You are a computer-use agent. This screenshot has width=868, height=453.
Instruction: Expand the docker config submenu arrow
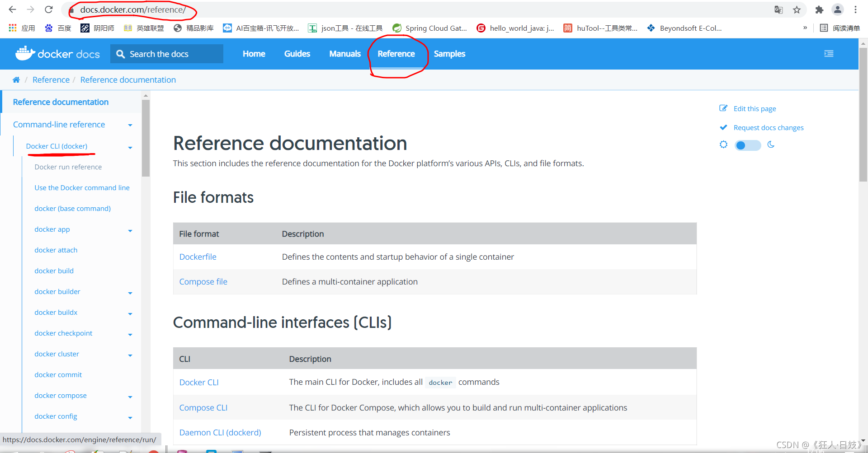click(130, 418)
